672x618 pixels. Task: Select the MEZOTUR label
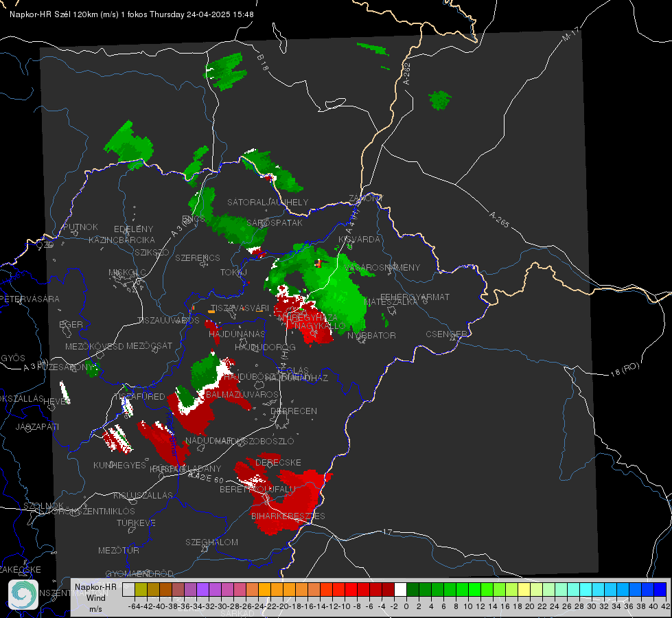pyautogui.click(x=118, y=550)
